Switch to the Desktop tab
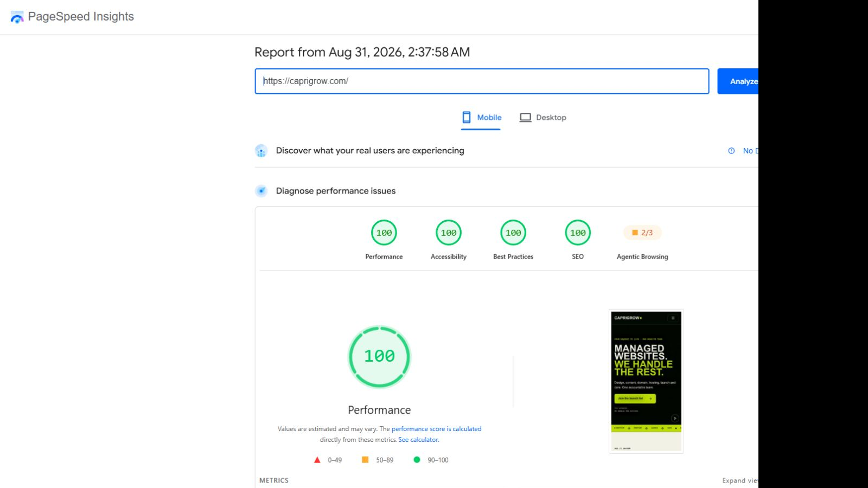This screenshot has width=868, height=488. 542,118
